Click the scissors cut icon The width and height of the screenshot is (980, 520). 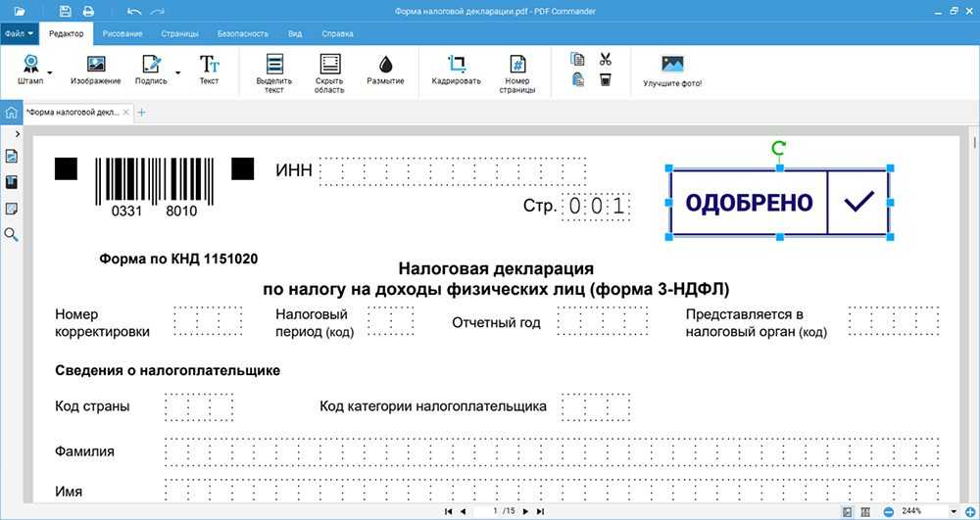606,59
